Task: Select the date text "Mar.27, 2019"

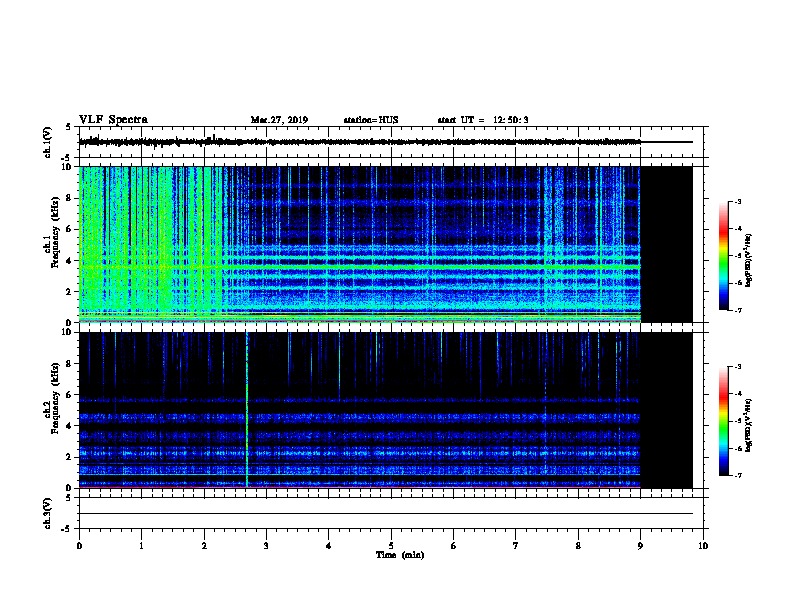Action: point(279,120)
